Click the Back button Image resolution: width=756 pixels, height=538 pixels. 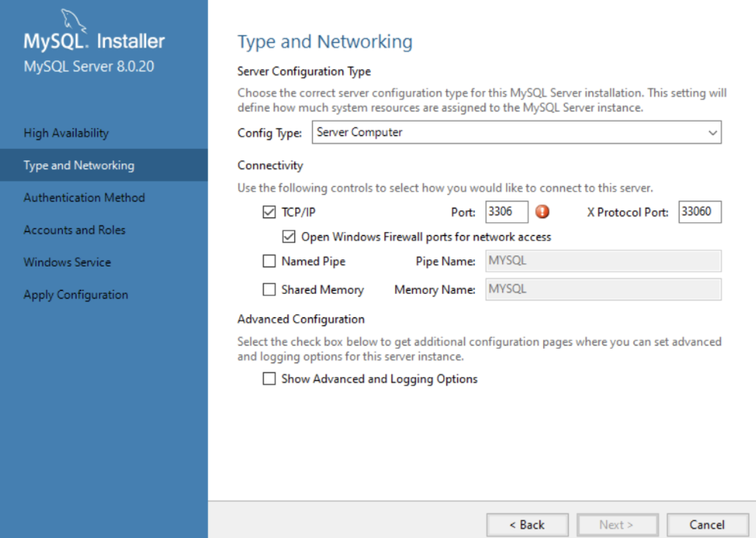527,524
